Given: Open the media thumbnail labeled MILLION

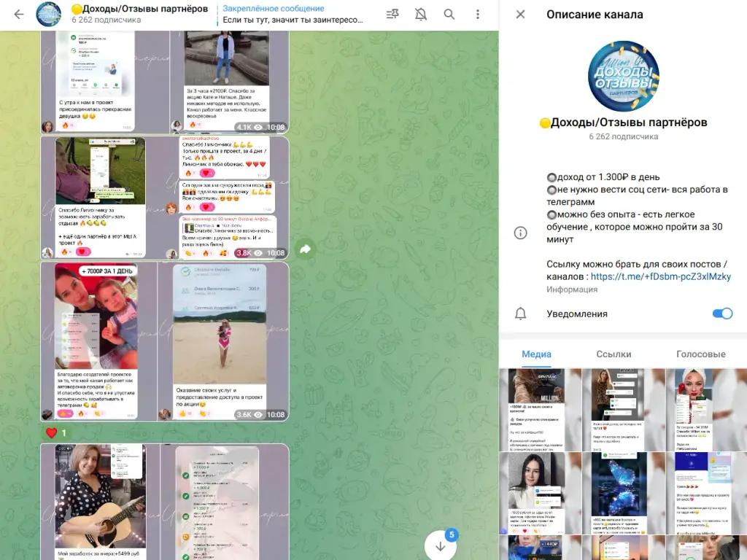Looking at the screenshot, I should 541,410.
